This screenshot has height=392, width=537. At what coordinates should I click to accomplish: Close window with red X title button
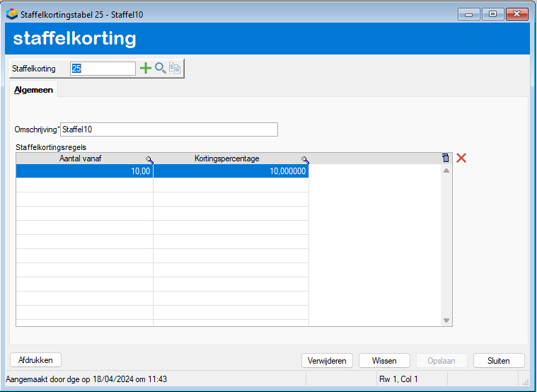pyautogui.click(x=516, y=14)
